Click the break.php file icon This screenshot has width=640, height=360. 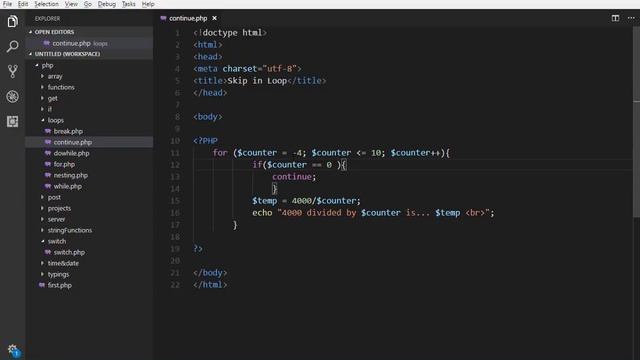click(x=48, y=131)
